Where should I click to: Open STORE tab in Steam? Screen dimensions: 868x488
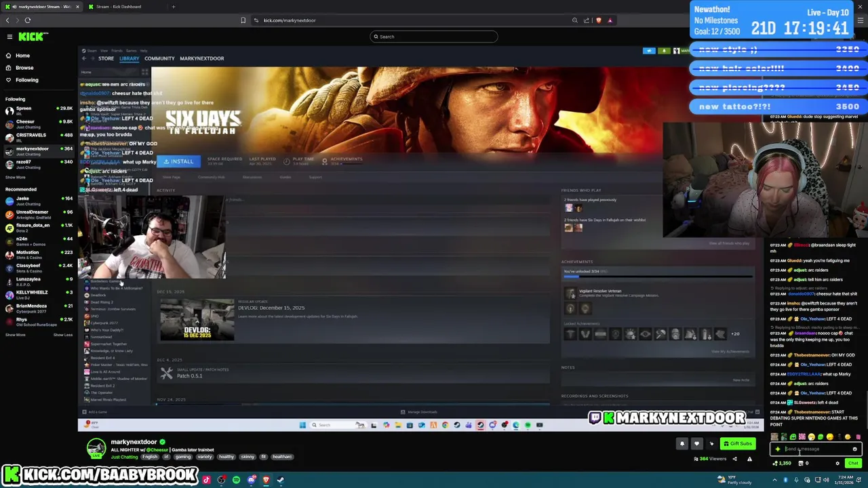[106, 58]
